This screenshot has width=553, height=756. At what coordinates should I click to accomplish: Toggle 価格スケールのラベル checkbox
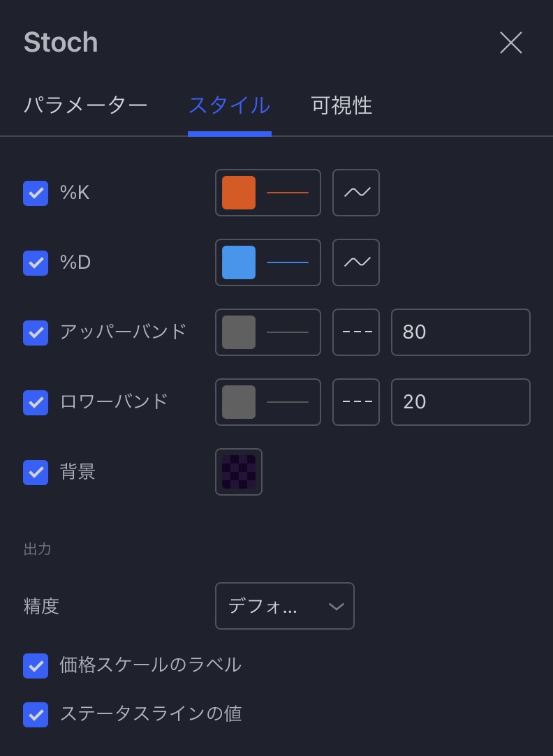[x=36, y=666]
